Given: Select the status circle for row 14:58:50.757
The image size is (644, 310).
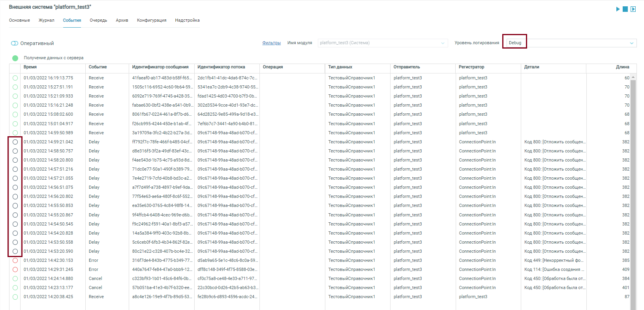Looking at the screenshot, I should click(15, 151).
